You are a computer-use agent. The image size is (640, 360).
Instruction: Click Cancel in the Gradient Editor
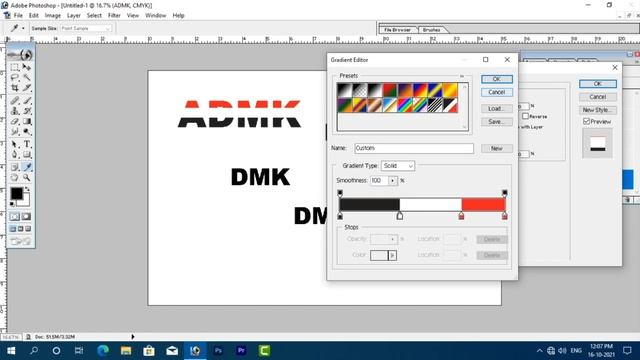click(x=497, y=92)
